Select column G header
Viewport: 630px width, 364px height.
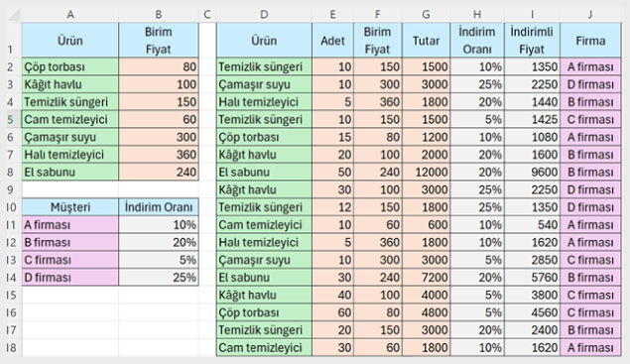426,15
